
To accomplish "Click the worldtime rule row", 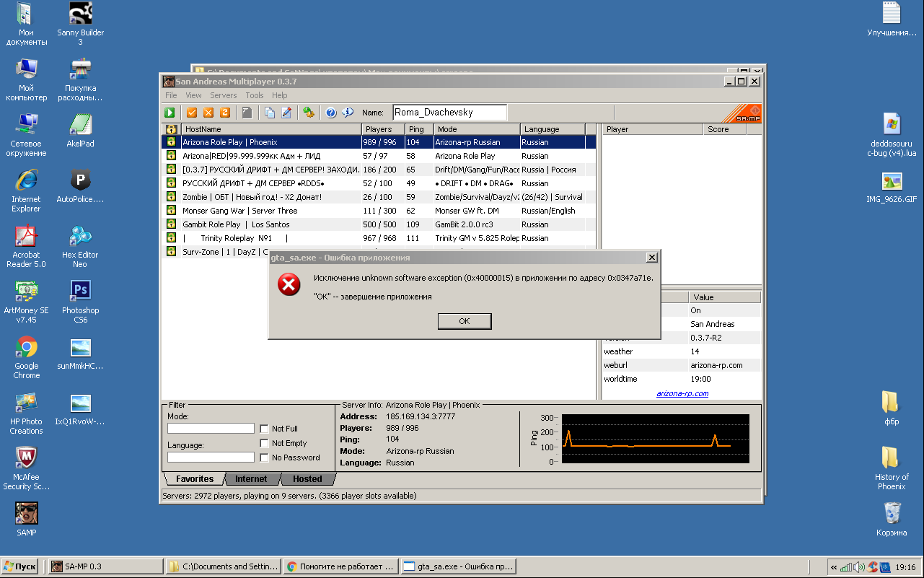I will (x=682, y=379).
